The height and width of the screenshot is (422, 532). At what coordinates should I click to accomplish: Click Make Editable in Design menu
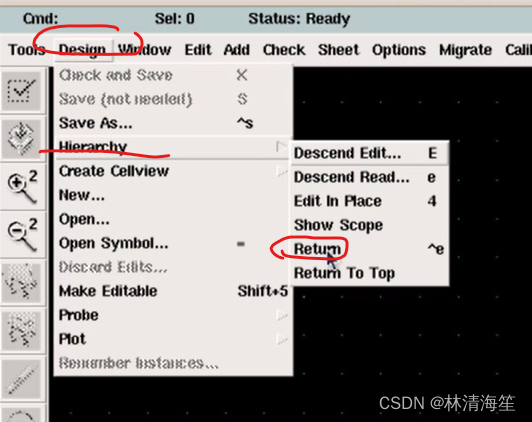[x=173, y=291]
